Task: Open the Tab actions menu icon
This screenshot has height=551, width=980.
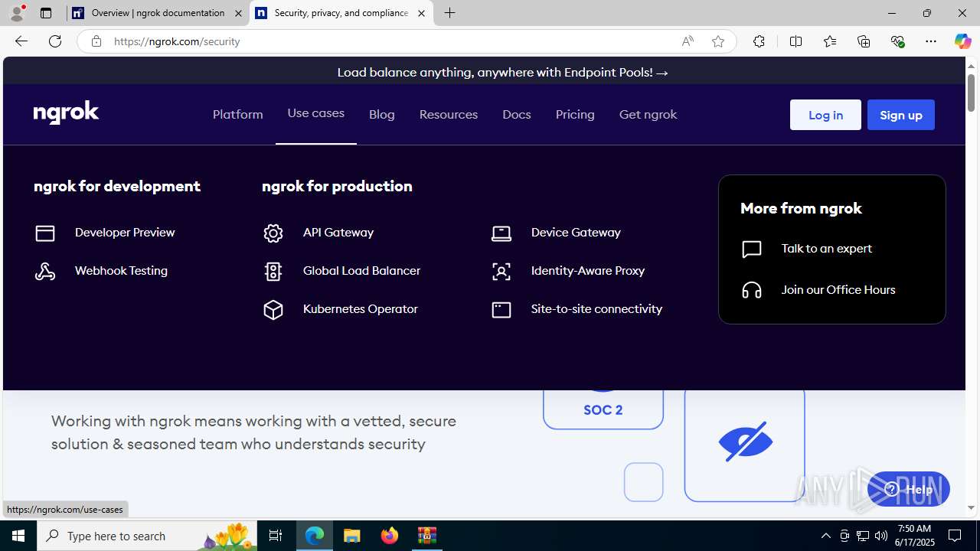Action: click(46, 13)
